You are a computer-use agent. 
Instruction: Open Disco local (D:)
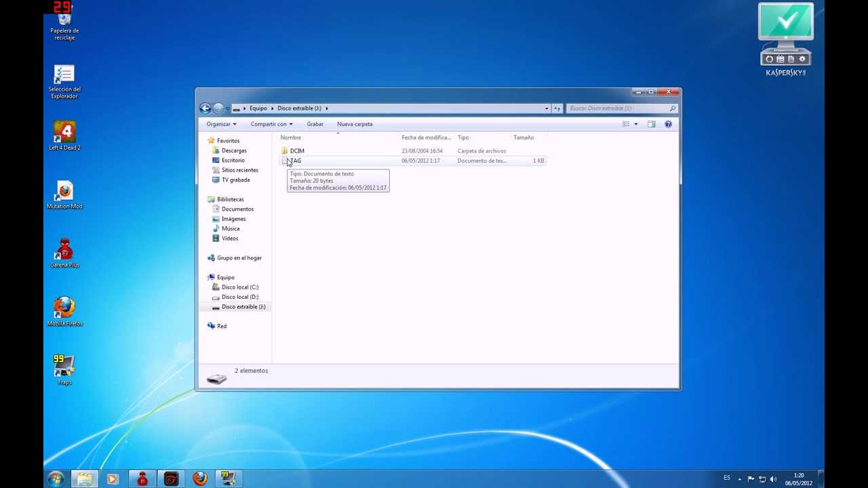(239, 297)
